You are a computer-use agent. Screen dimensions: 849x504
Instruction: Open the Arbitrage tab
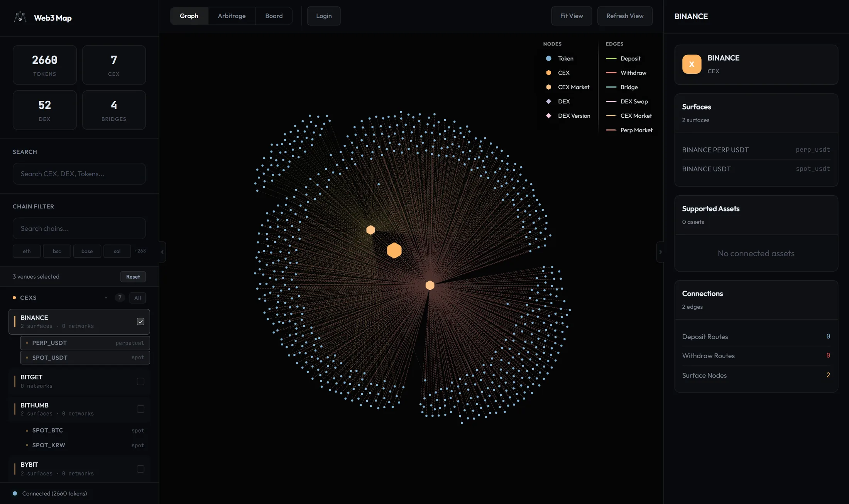(x=232, y=16)
